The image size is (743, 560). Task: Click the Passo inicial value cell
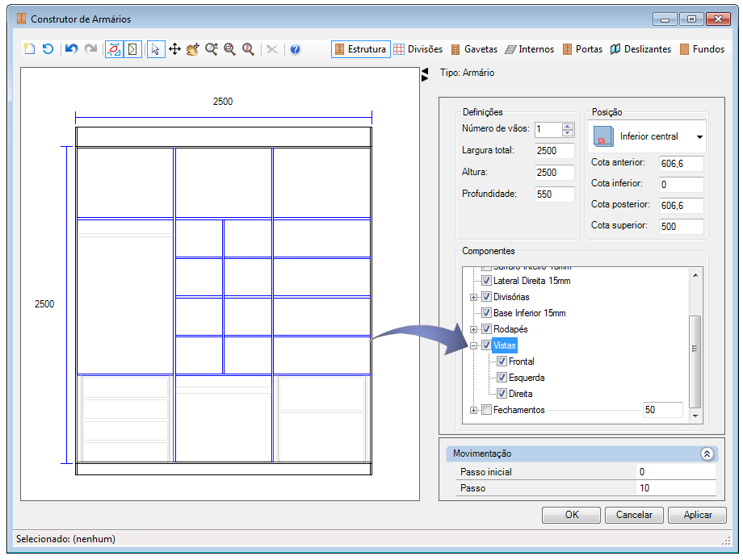tap(676, 472)
